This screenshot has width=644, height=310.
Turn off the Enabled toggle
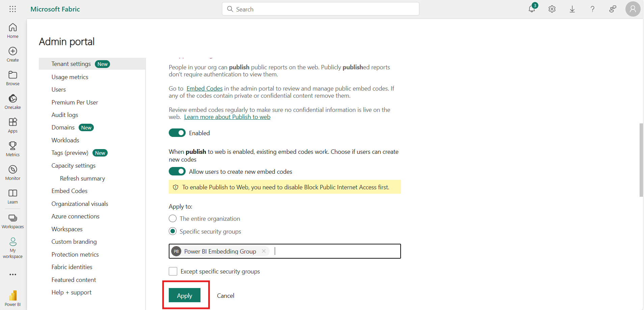[x=177, y=133]
